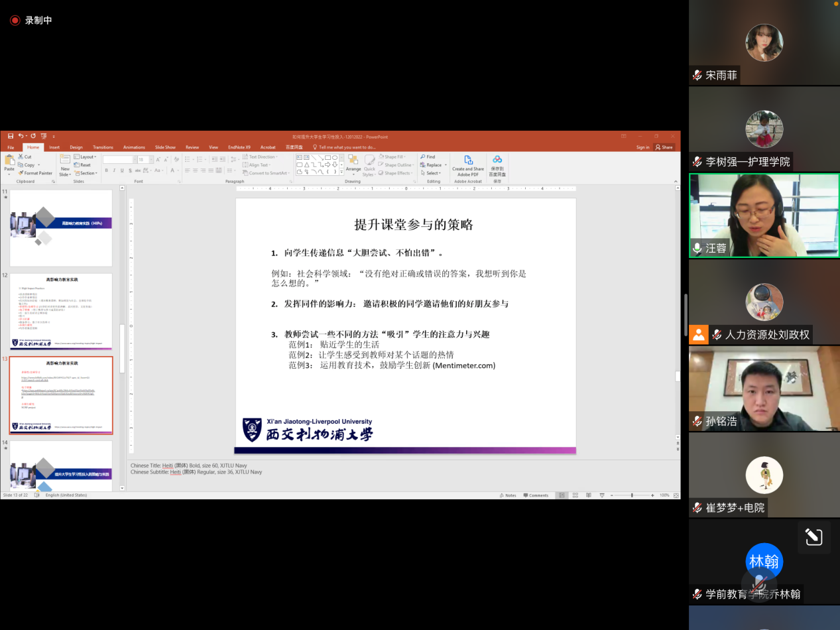Click the Save icon in quick access toolbar
This screenshot has height=630, width=840.
coord(11,136)
